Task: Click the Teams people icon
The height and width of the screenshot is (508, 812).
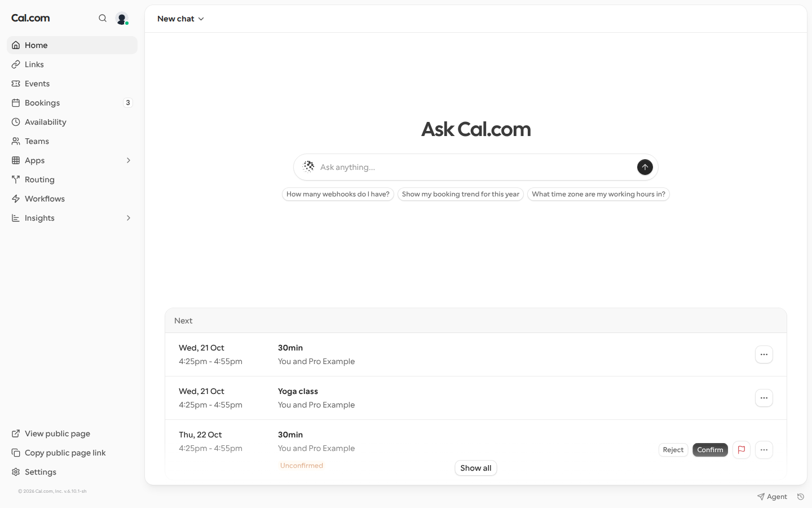Action: click(x=16, y=141)
